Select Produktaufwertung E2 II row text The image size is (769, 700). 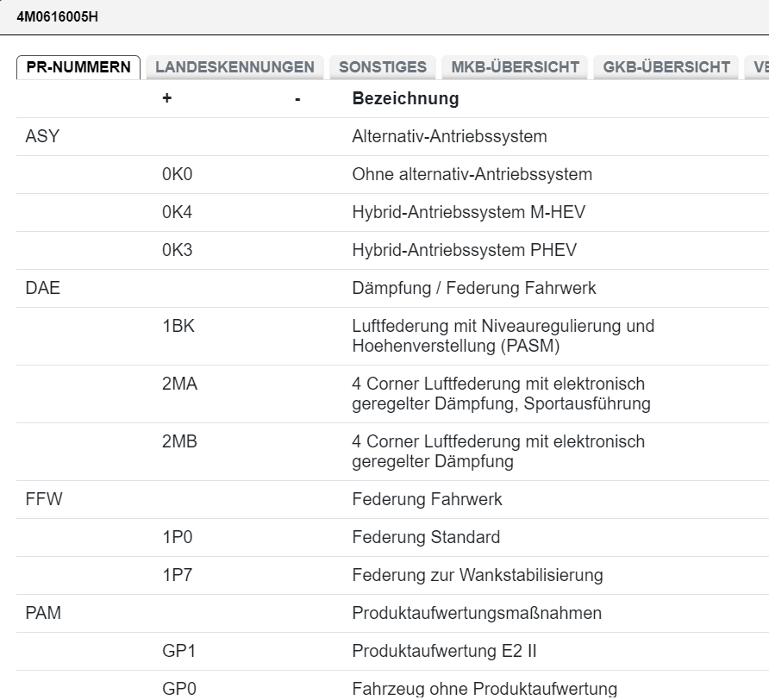[444, 651]
